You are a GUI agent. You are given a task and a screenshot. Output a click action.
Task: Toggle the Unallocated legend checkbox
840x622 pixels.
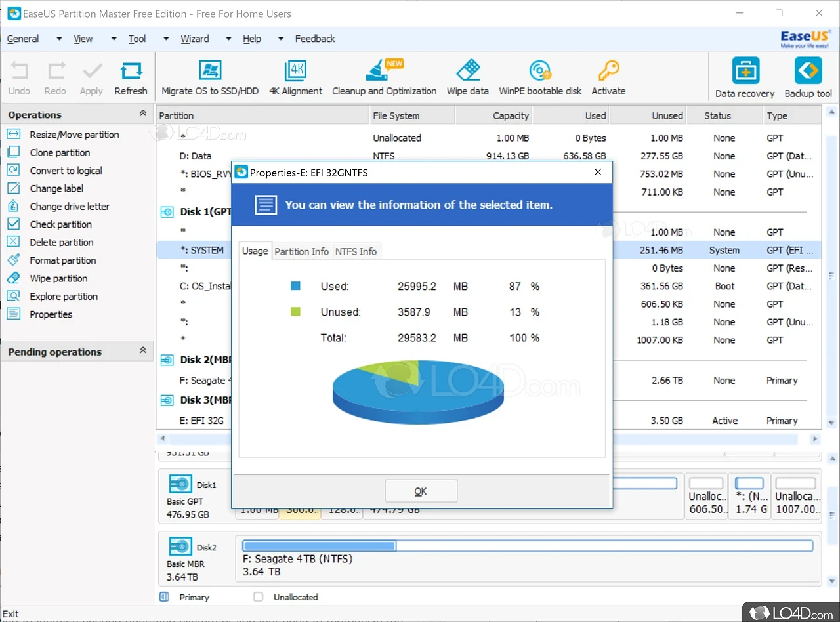click(257, 597)
